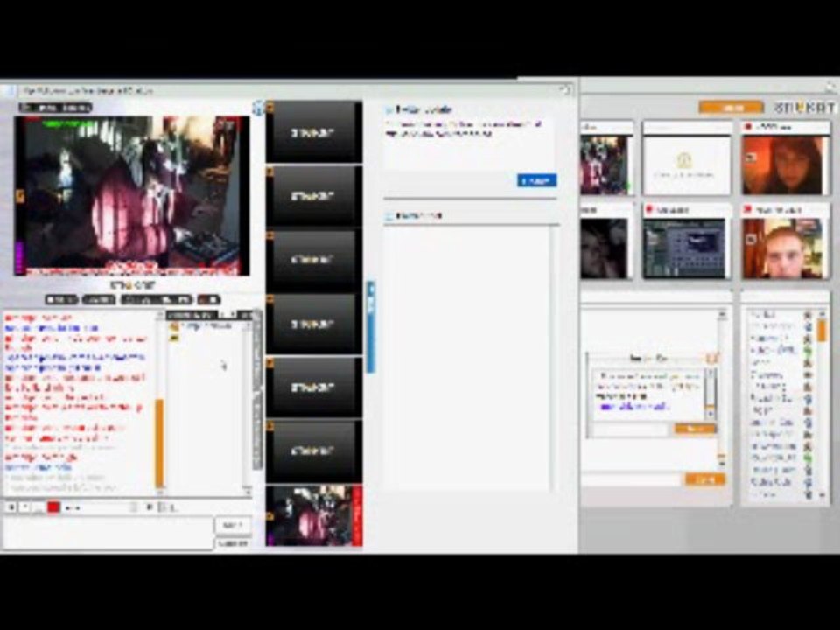Click the orange scrollbar thumb in the background user list
The height and width of the screenshot is (630, 840).
point(822,330)
